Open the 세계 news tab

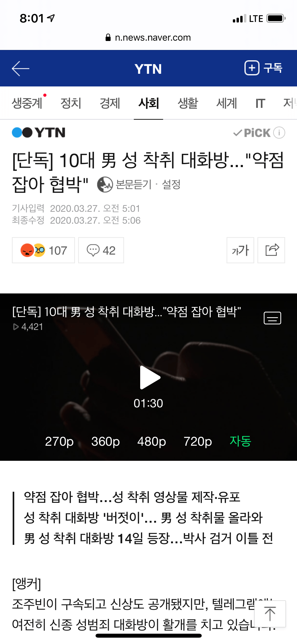(227, 103)
